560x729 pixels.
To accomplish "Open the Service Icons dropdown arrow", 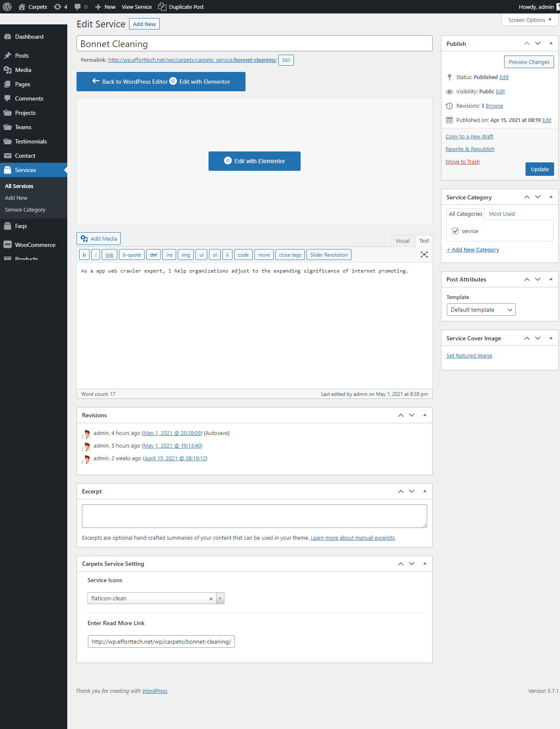I will (220, 599).
